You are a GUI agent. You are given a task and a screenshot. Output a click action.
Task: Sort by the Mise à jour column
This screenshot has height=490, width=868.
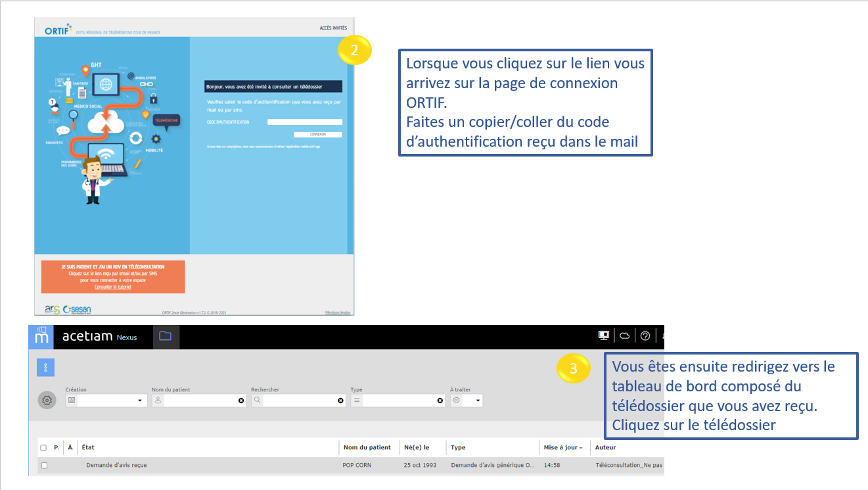(x=562, y=447)
